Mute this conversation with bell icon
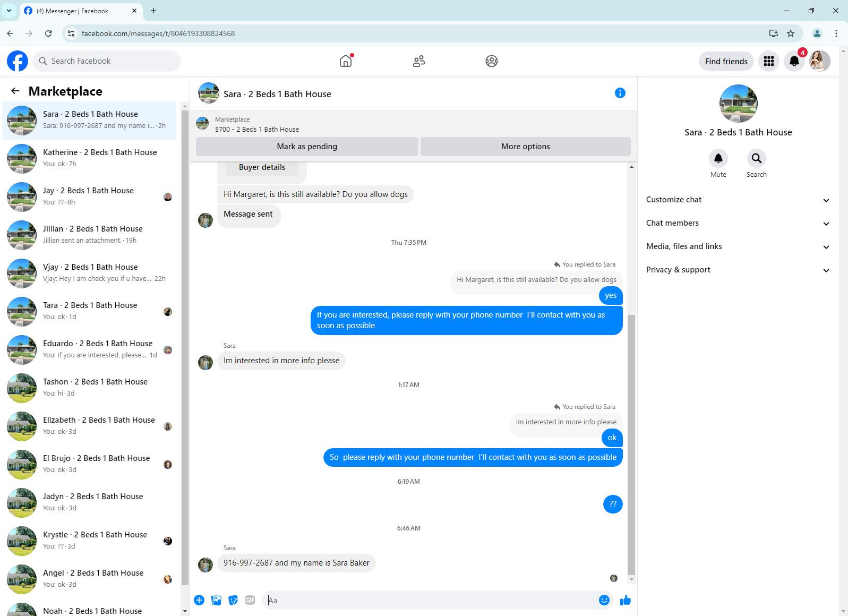Screen dimensions: 848x616 (x=718, y=158)
